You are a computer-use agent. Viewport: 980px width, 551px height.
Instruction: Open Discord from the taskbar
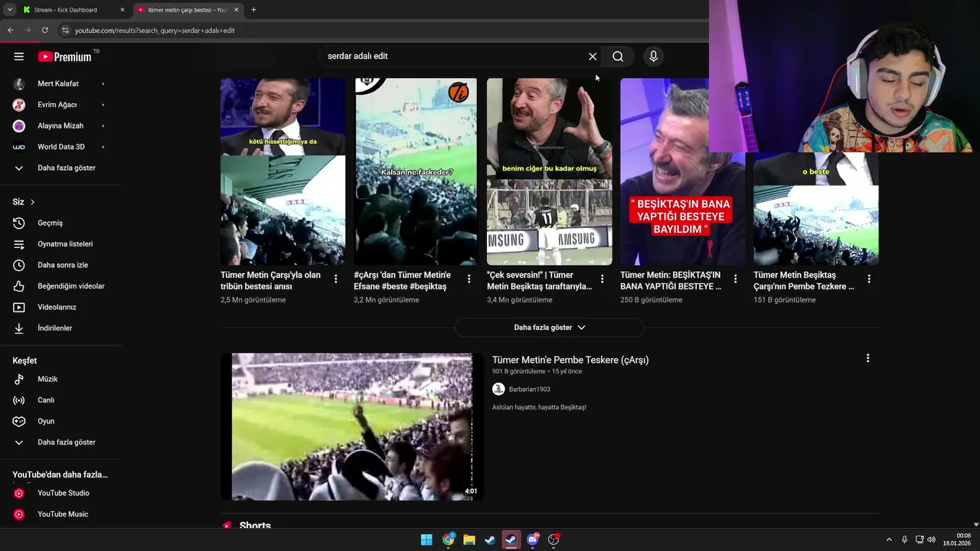coord(532,540)
